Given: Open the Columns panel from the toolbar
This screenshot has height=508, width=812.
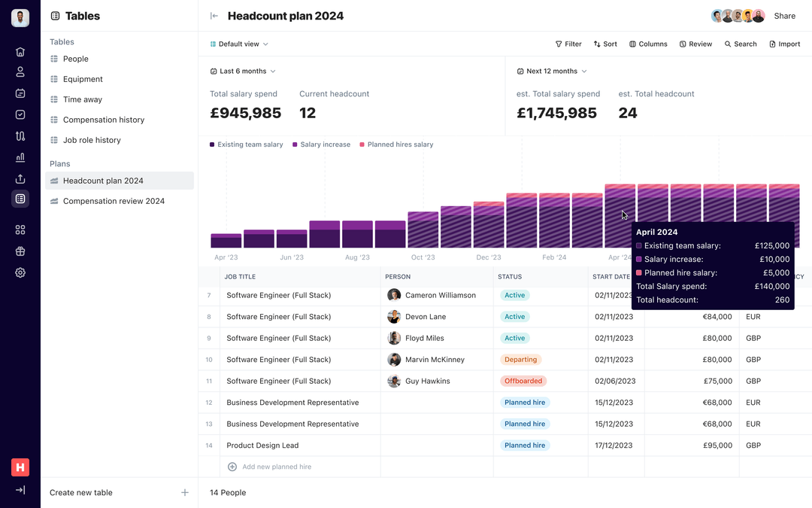Looking at the screenshot, I should click(x=647, y=44).
